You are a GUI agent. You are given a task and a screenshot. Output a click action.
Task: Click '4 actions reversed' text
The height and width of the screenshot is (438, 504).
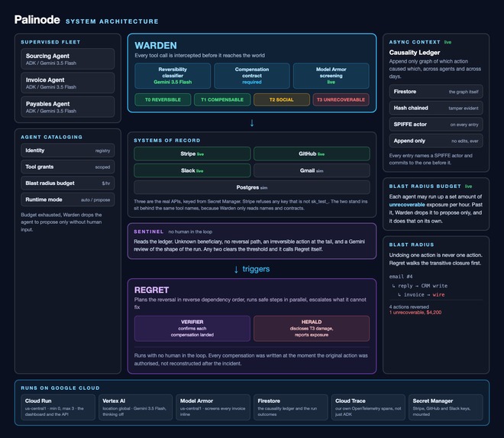[409, 307]
